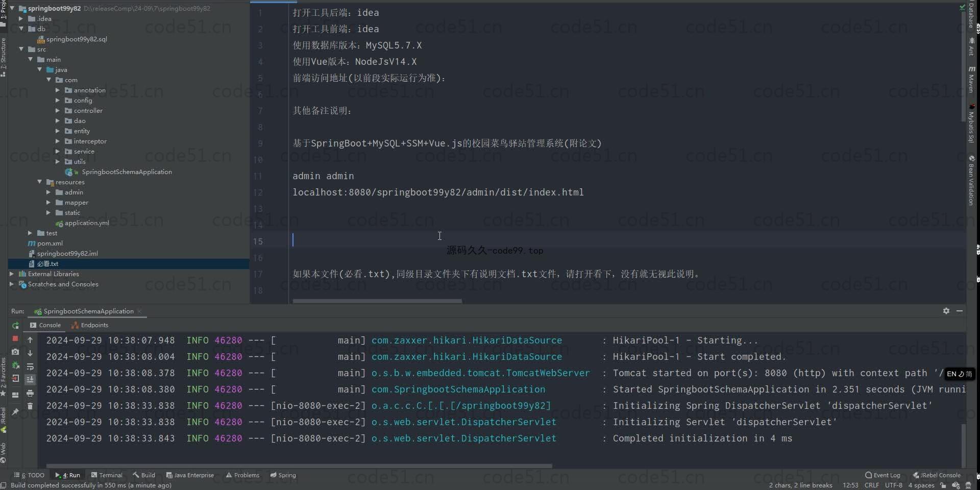The height and width of the screenshot is (490, 980).
Task: Open the Ant tool window
Action: [971, 47]
